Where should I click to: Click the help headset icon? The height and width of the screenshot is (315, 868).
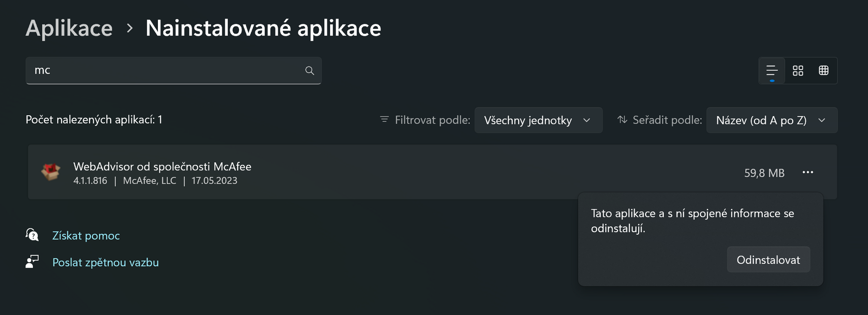coord(32,235)
